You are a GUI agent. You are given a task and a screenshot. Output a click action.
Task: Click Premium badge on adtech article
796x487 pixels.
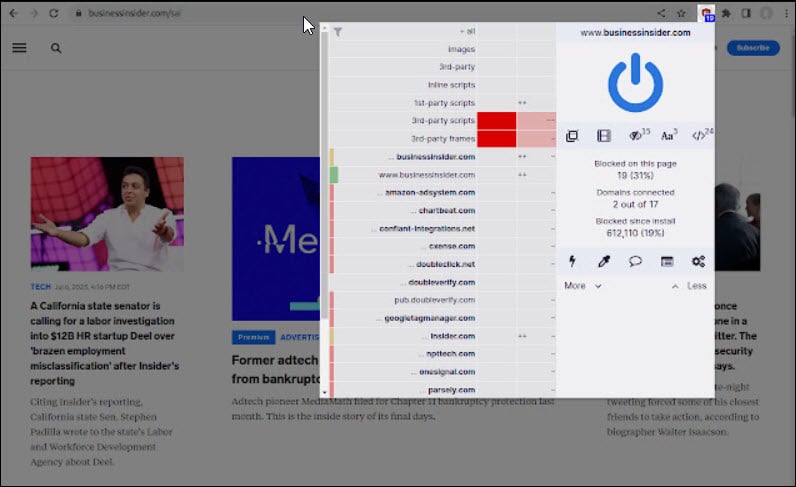[253, 337]
